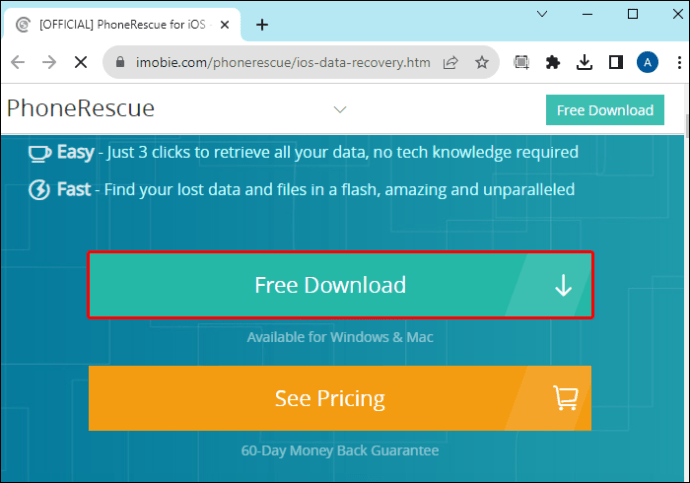Click the back navigation arrow

[x=18, y=62]
